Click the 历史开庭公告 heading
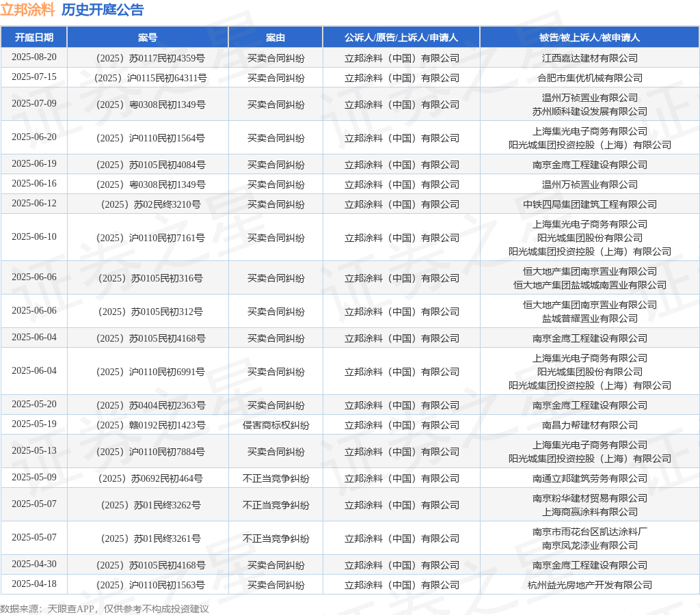 103,10
